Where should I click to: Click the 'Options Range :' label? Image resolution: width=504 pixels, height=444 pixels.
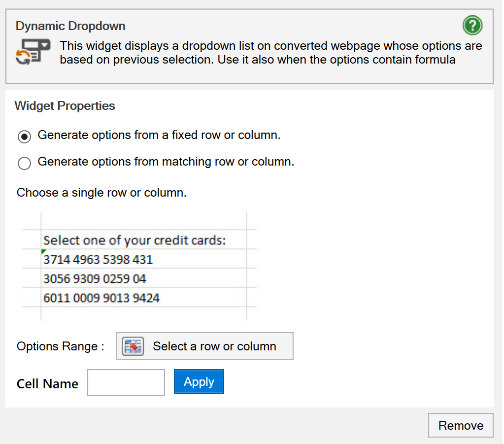click(x=60, y=346)
